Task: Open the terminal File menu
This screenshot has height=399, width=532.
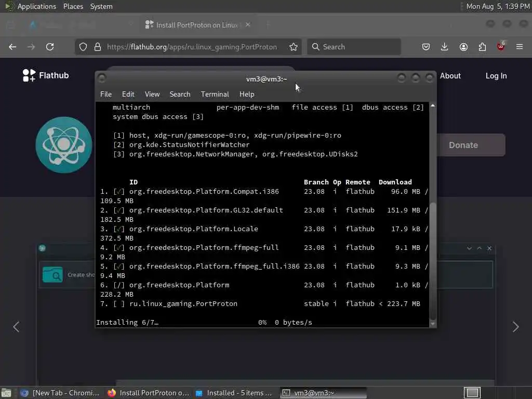Action: pyautogui.click(x=106, y=95)
